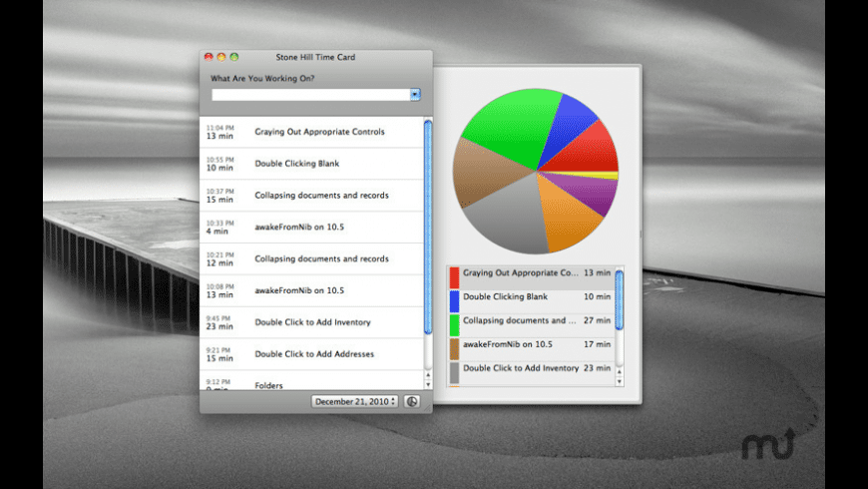Select legend row 'Double Clicking Blank' 10 min
The height and width of the screenshot is (489, 868).
click(531, 301)
